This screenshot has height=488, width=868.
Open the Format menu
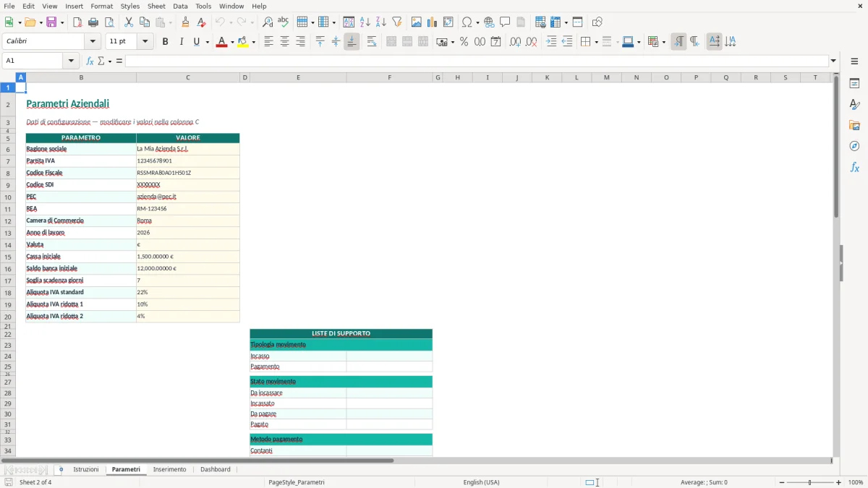click(101, 6)
